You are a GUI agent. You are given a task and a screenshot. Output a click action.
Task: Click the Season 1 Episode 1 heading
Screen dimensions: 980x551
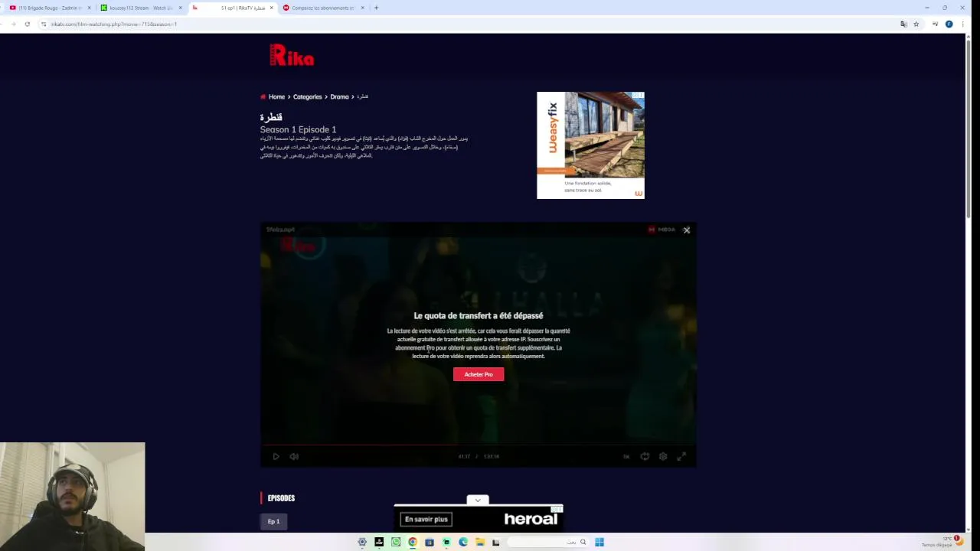click(298, 130)
